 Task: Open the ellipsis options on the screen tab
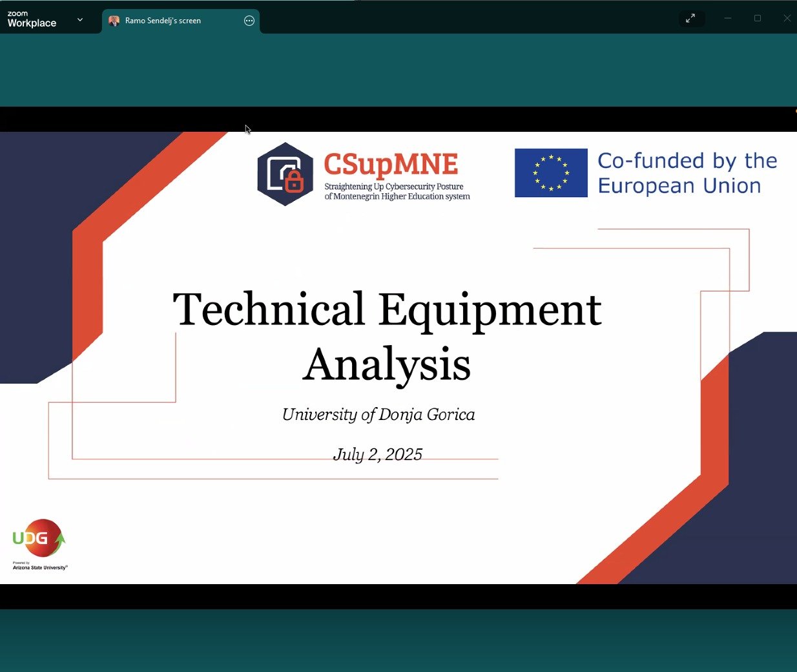point(249,21)
